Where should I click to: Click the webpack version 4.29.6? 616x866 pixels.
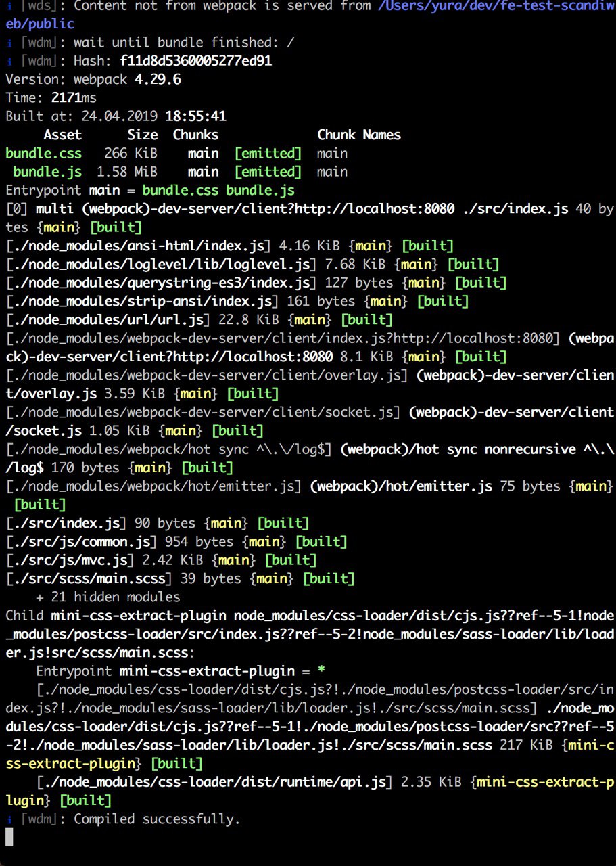point(158,79)
